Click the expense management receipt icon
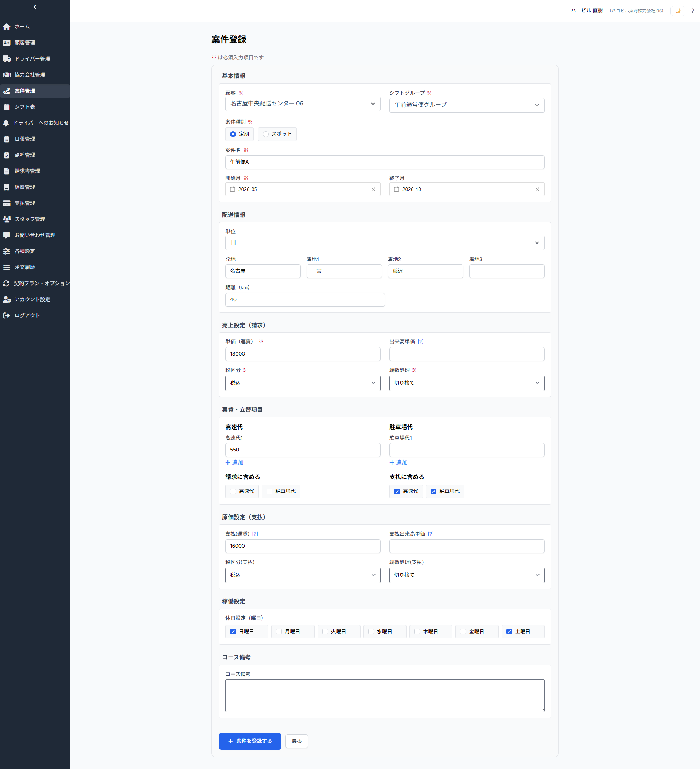Viewport: 700px width, 769px height. coord(7,187)
